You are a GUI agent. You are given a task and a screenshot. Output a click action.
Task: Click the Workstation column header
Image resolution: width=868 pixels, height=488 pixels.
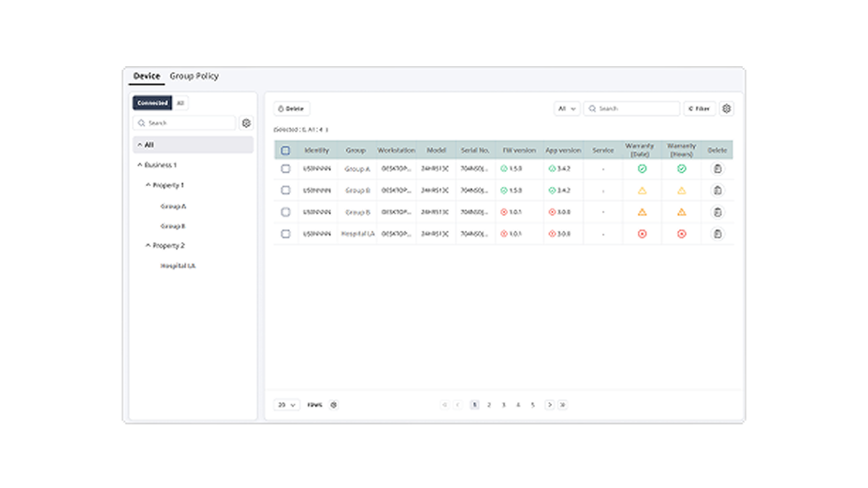click(397, 151)
